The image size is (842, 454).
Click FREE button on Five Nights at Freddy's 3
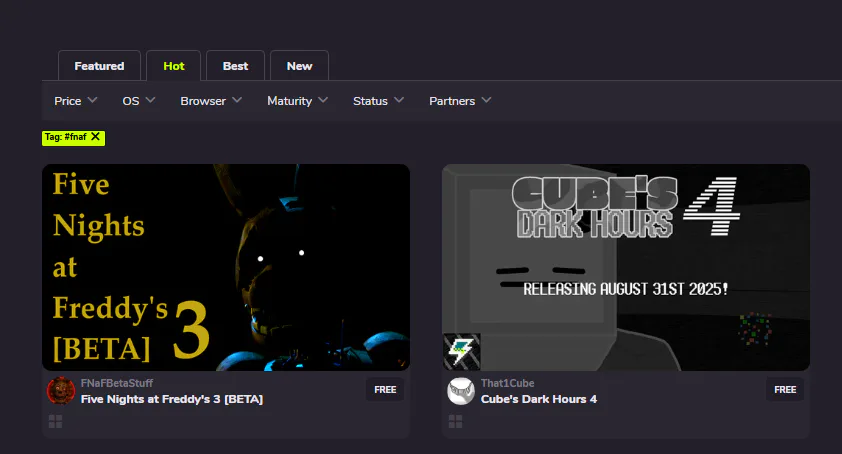click(385, 390)
